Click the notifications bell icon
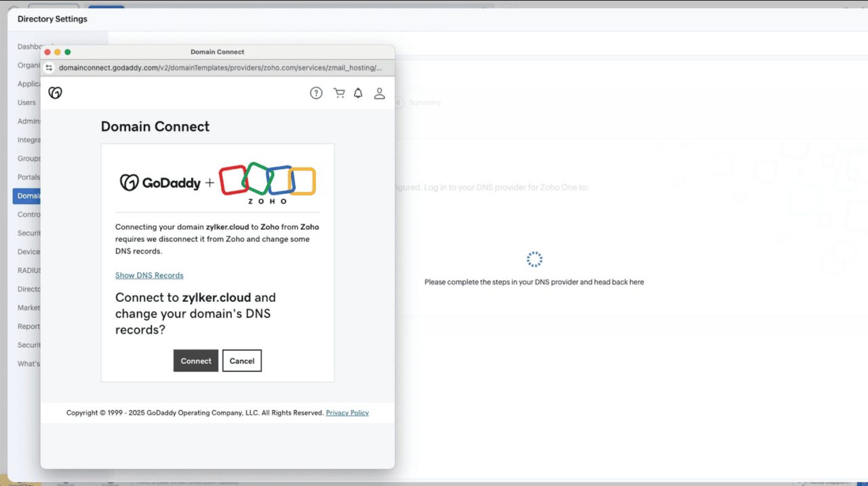Viewport: 868px width, 486px height. coord(358,94)
